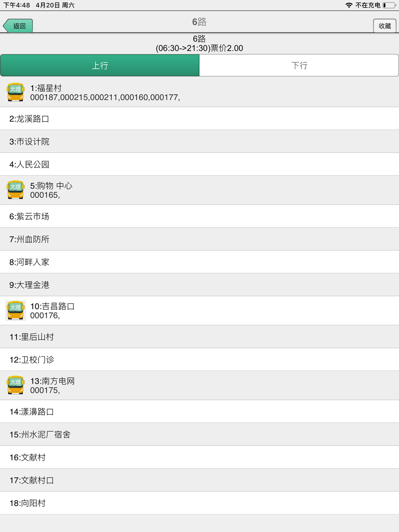Switch to the 下行 direction tab
Screen dimensions: 399x532
[299, 65]
